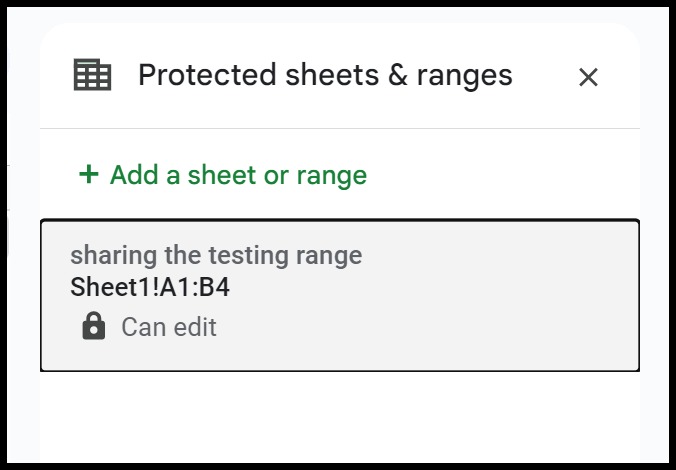
Task: Click the green plus icon
Action: click(89, 174)
